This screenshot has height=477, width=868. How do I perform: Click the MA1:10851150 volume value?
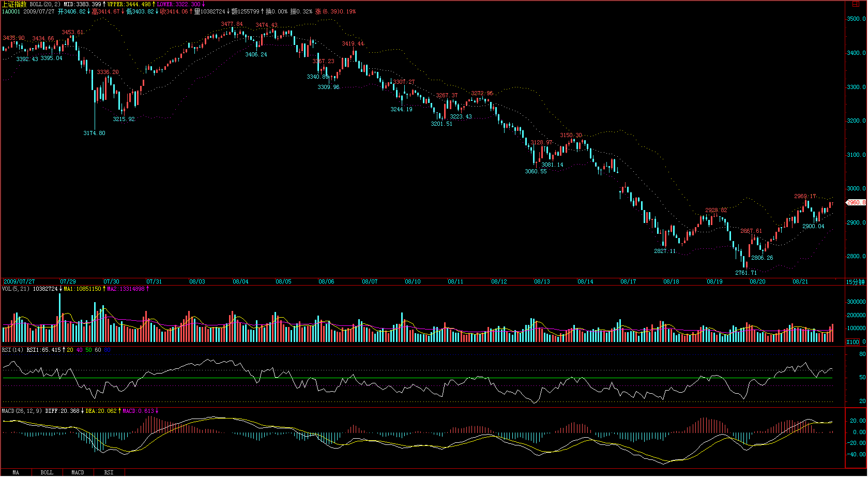pyautogui.click(x=83, y=289)
